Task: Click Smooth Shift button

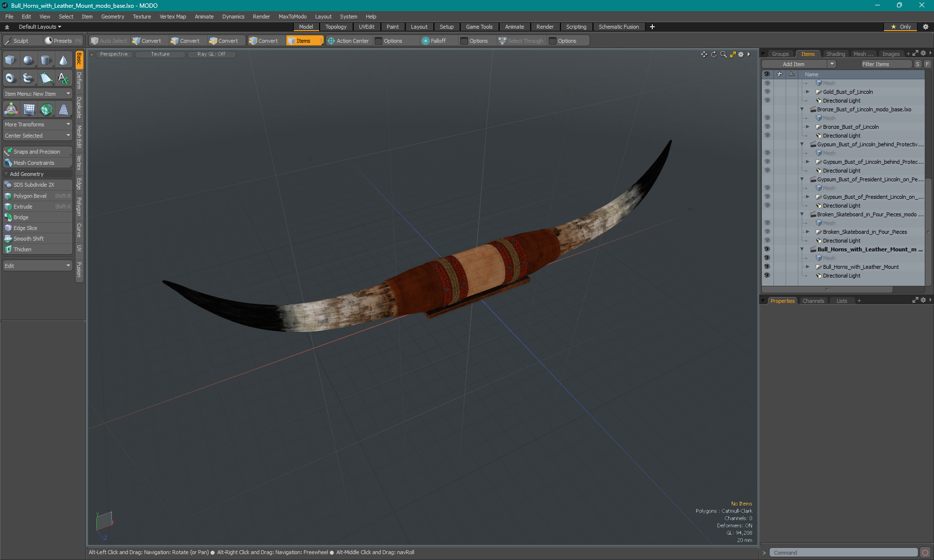Action: (37, 239)
